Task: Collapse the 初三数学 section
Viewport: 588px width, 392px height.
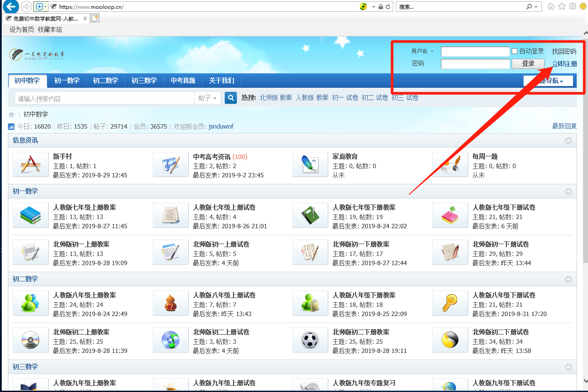Action: coord(568,367)
